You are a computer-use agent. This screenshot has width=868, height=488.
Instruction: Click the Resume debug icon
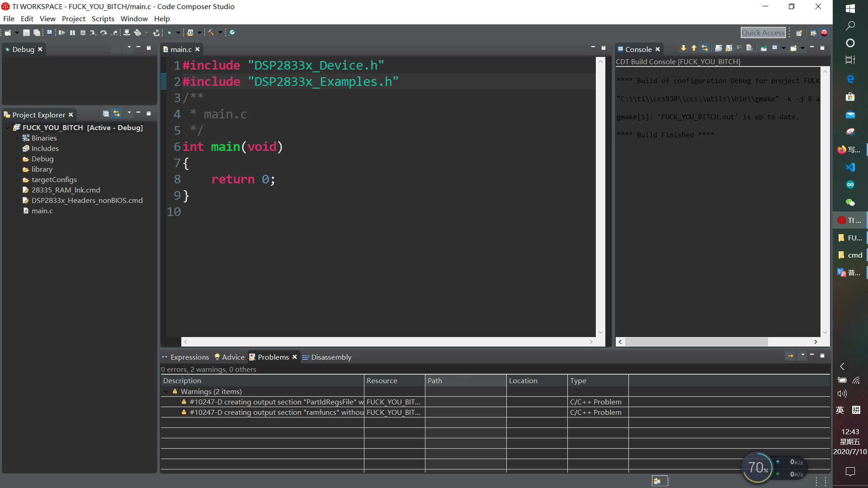(62, 33)
